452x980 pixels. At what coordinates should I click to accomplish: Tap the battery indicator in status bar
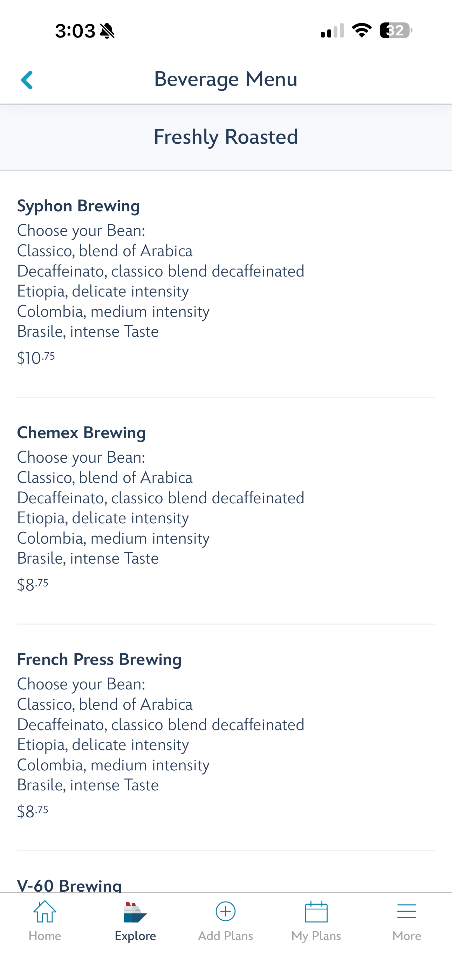point(396,30)
